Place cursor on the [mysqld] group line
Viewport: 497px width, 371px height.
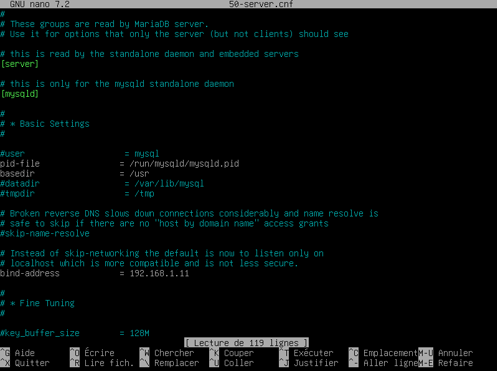pyautogui.click(x=20, y=94)
